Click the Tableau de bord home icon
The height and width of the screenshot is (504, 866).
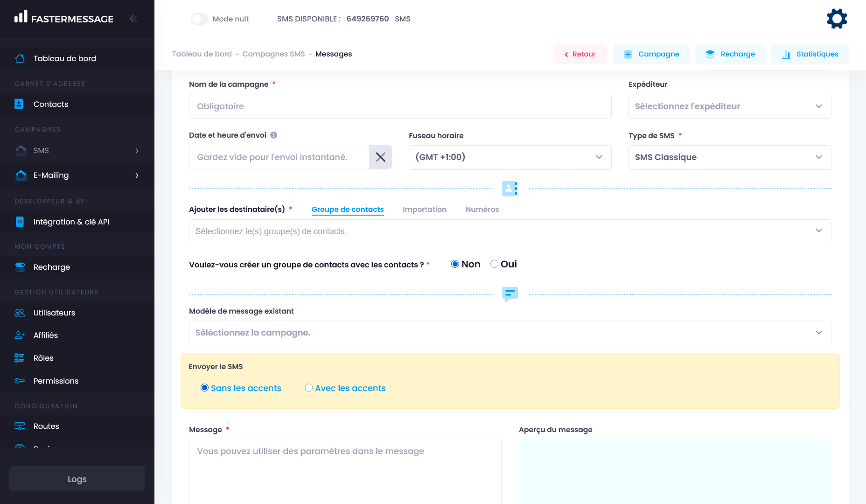[20, 58]
